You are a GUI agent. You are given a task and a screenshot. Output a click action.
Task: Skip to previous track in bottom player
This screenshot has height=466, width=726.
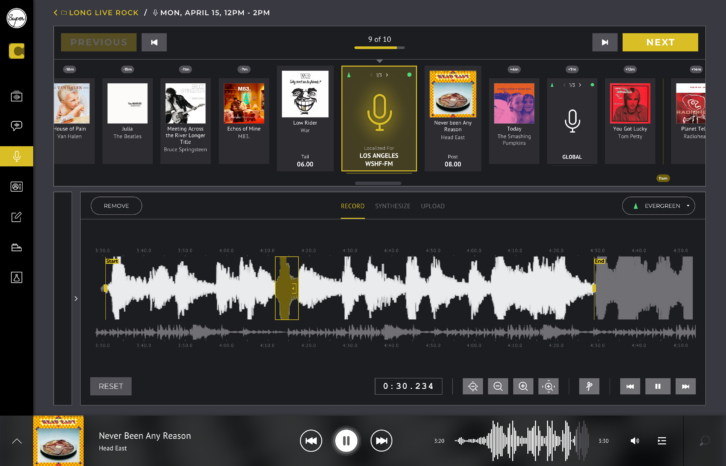(x=311, y=441)
